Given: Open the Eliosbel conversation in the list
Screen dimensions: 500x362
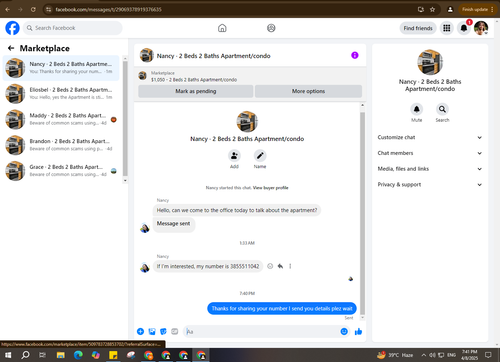Looking at the screenshot, I should coord(61,93).
